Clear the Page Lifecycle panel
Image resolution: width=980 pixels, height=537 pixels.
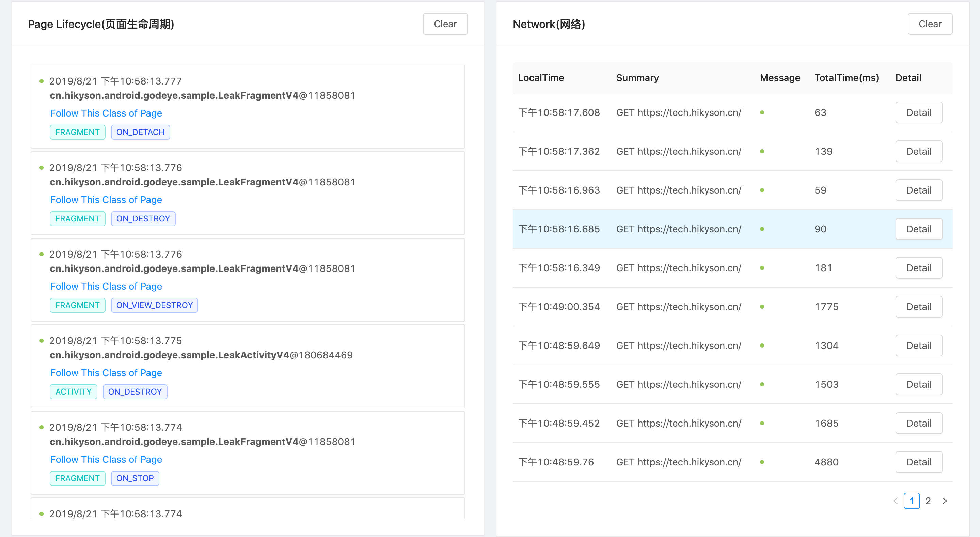pyautogui.click(x=445, y=24)
